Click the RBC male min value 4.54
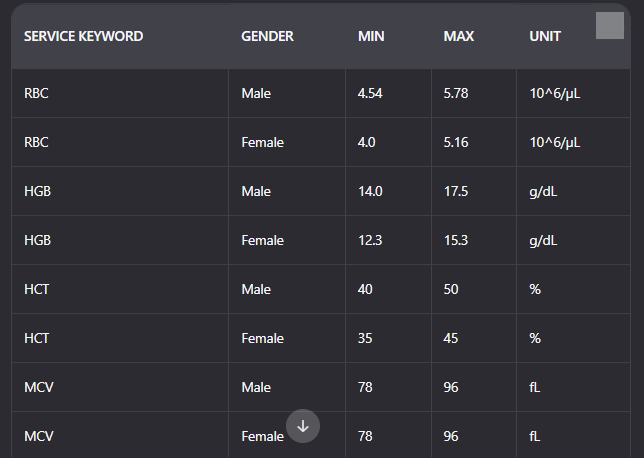Image resolution: width=644 pixels, height=458 pixels. point(370,93)
